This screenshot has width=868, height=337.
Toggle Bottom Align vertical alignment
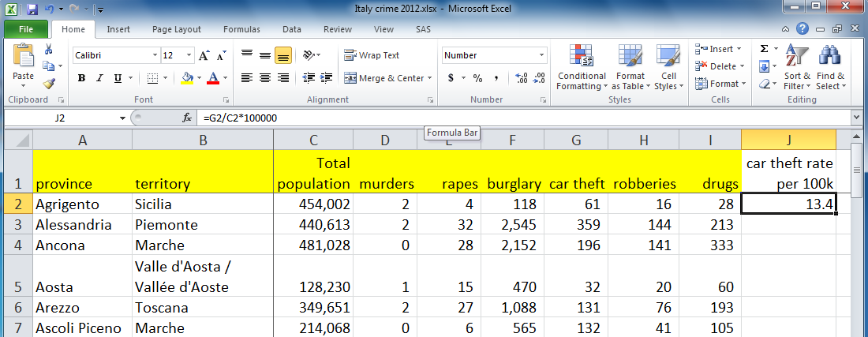pos(283,55)
